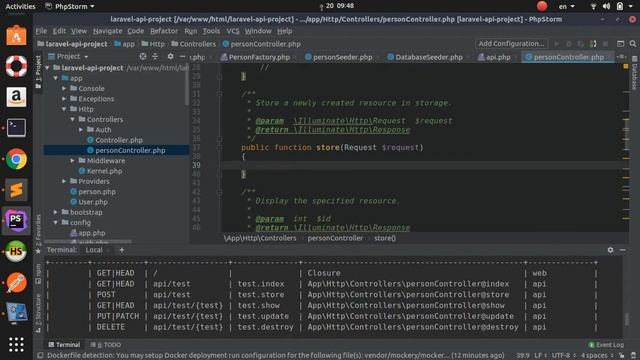The height and width of the screenshot is (360, 640).
Task: Add a new terminal session tab
Action: pyautogui.click(x=122, y=250)
